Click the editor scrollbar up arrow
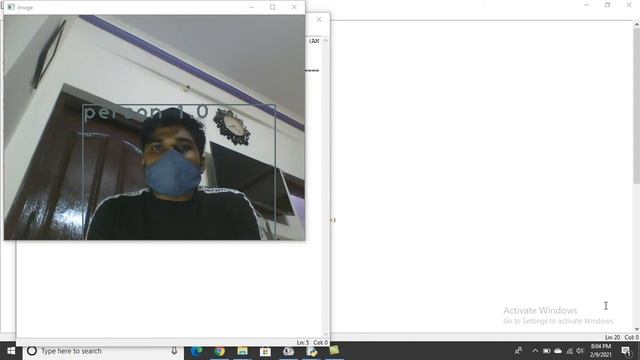Viewport: 640px width, 360px height. [636, 24]
